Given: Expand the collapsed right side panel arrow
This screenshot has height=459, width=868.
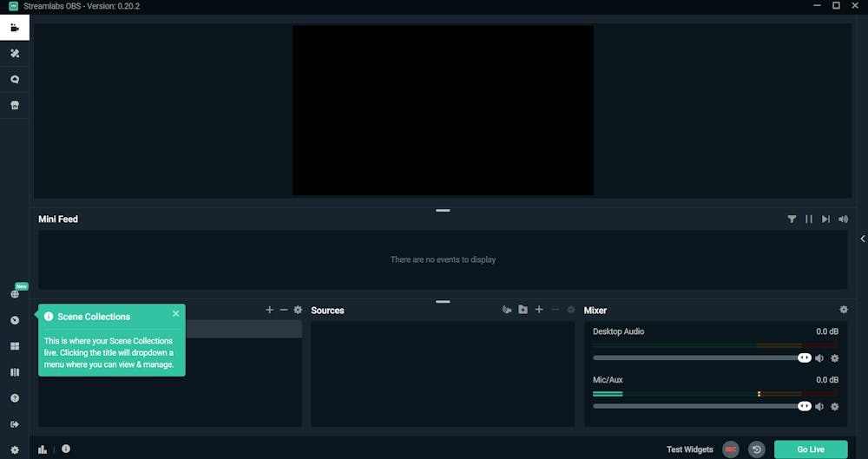Looking at the screenshot, I should 863,239.
